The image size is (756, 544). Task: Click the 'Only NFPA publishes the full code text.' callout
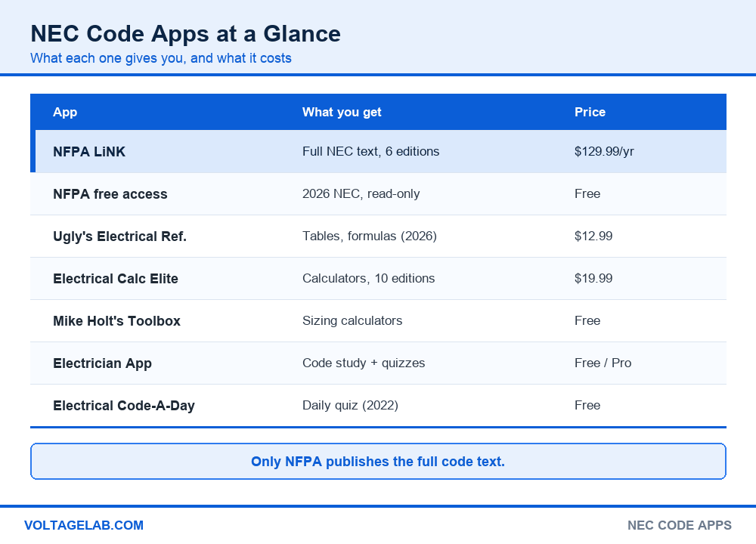378,462
